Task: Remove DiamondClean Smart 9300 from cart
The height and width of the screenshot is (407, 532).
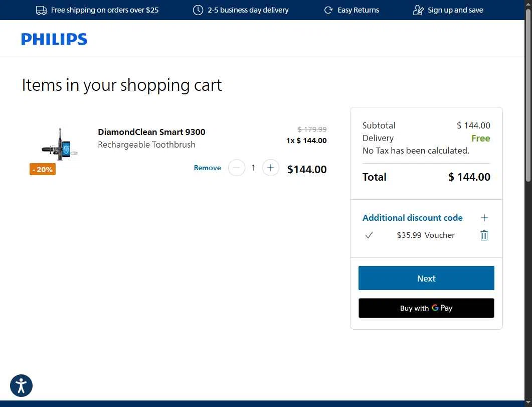Action: tap(207, 168)
